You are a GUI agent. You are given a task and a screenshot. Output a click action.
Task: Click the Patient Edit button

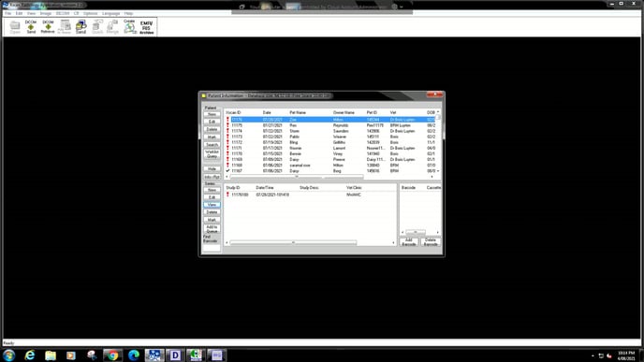[x=212, y=122]
